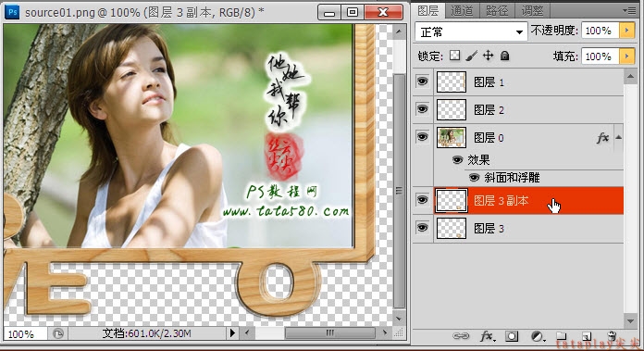Viewport: 644px width, 351px height.
Task: Click the canvas vertical scrollbar thumb
Action: (x=399, y=191)
